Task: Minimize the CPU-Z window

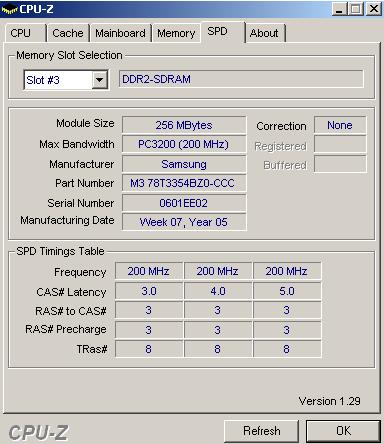Action: 339,9
